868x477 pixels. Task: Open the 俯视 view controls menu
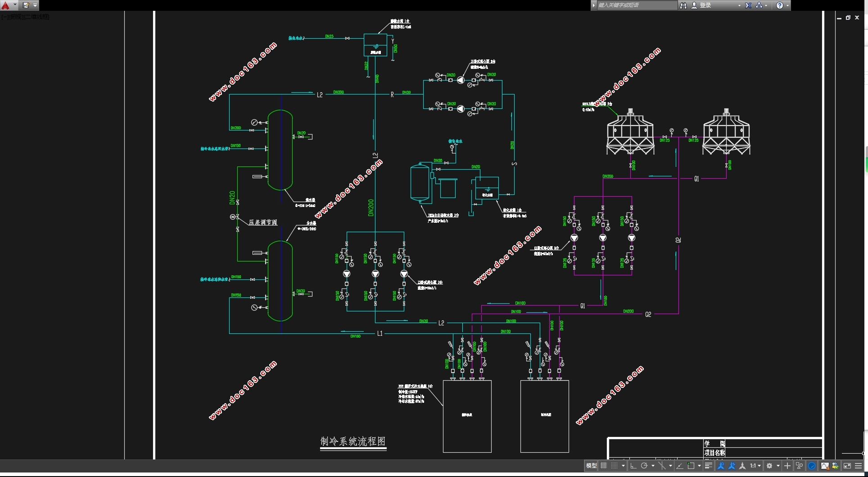[16, 17]
